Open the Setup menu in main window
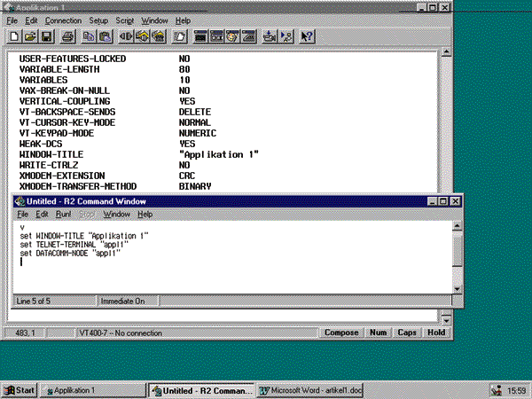The width and height of the screenshot is (532, 399). coord(98,19)
